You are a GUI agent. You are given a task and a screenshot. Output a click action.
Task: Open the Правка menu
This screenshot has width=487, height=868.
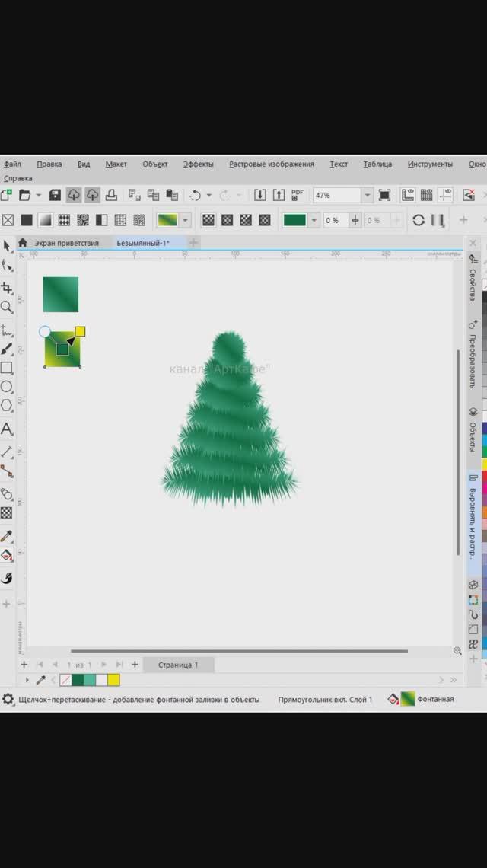[x=49, y=164]
